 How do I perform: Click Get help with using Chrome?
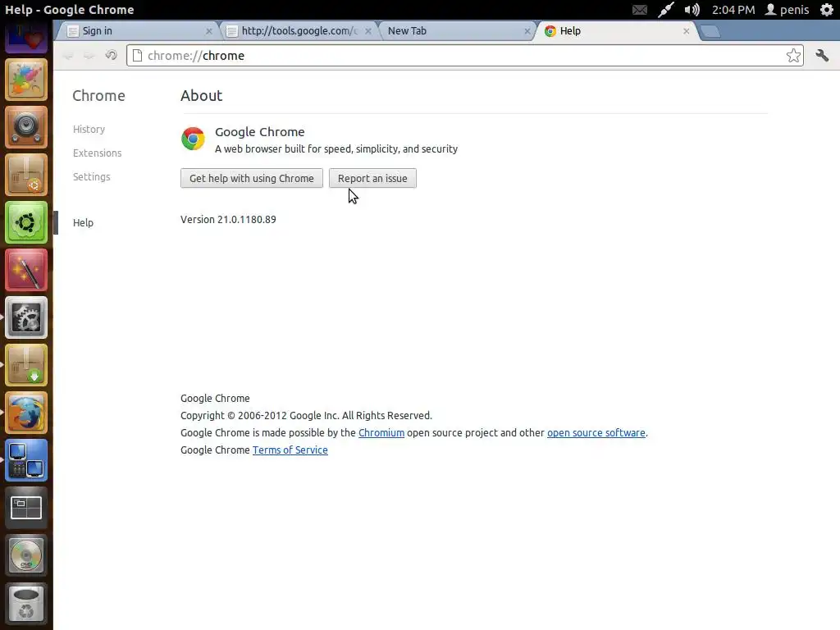click(252, 178)
